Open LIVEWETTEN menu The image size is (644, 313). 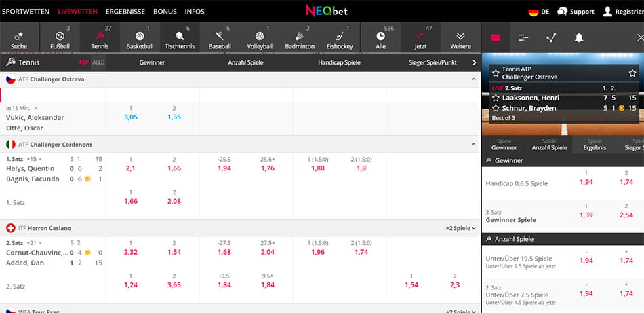pos(78,12)
